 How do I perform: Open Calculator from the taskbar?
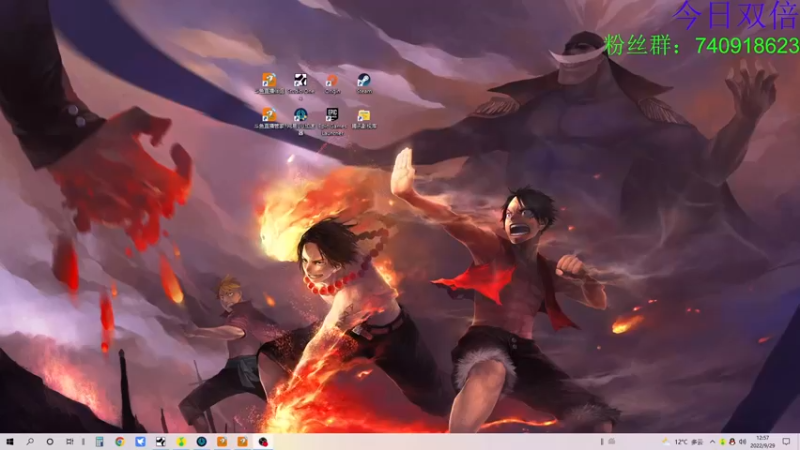click(x=99, y=442)
